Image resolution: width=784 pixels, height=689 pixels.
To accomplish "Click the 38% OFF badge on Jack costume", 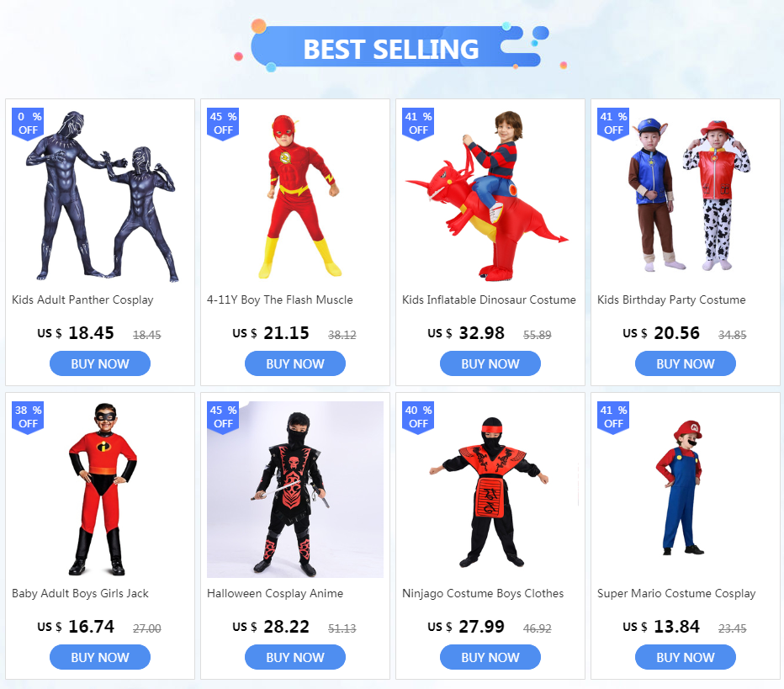I will (x=28, y=417).
